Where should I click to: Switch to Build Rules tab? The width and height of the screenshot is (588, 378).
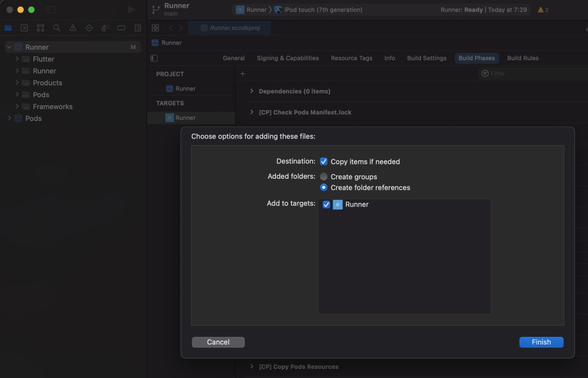point(523,58)
